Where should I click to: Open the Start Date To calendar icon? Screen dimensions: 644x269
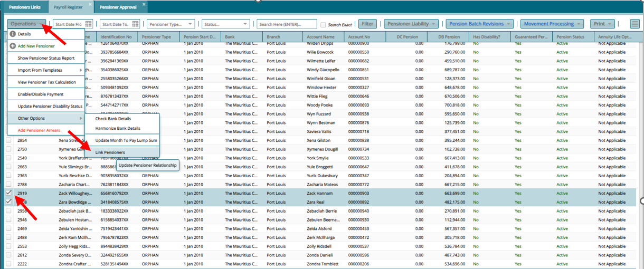[136, 24]
